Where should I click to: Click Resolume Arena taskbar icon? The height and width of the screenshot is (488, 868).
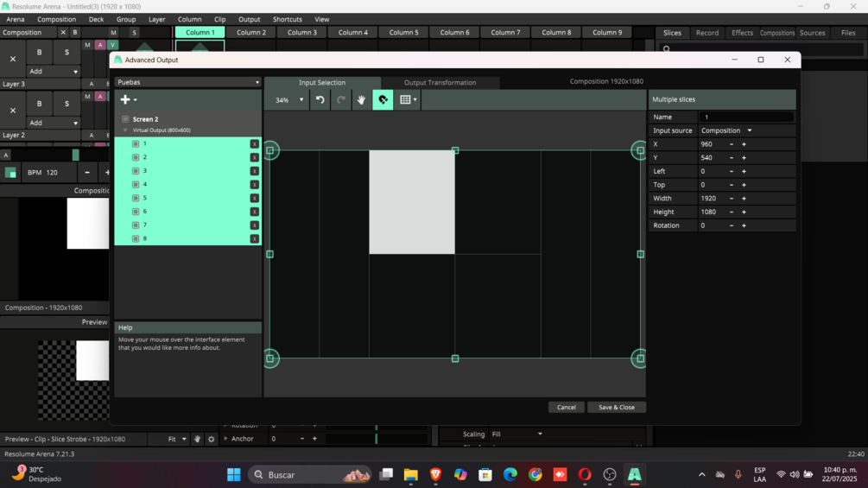pos(635,475)
